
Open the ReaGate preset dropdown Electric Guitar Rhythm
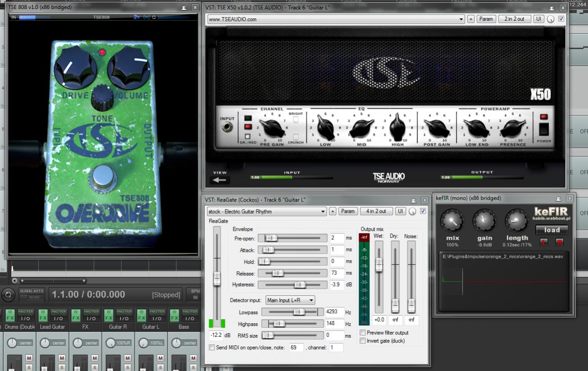267,211
